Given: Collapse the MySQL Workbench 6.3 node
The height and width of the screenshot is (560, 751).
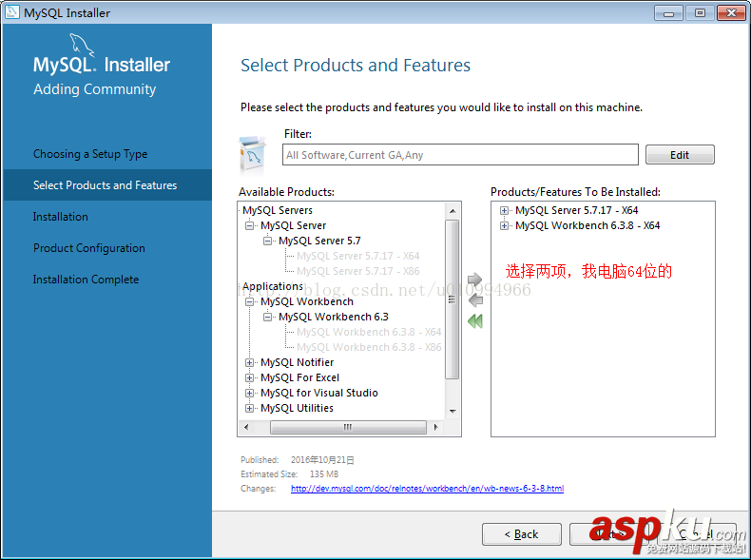Looking at the screenshot, I should click(268, 318).
